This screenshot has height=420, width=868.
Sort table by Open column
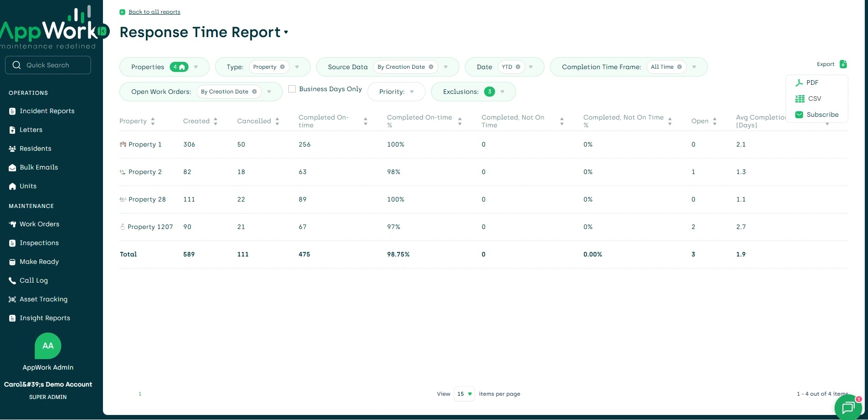[715, 121]
